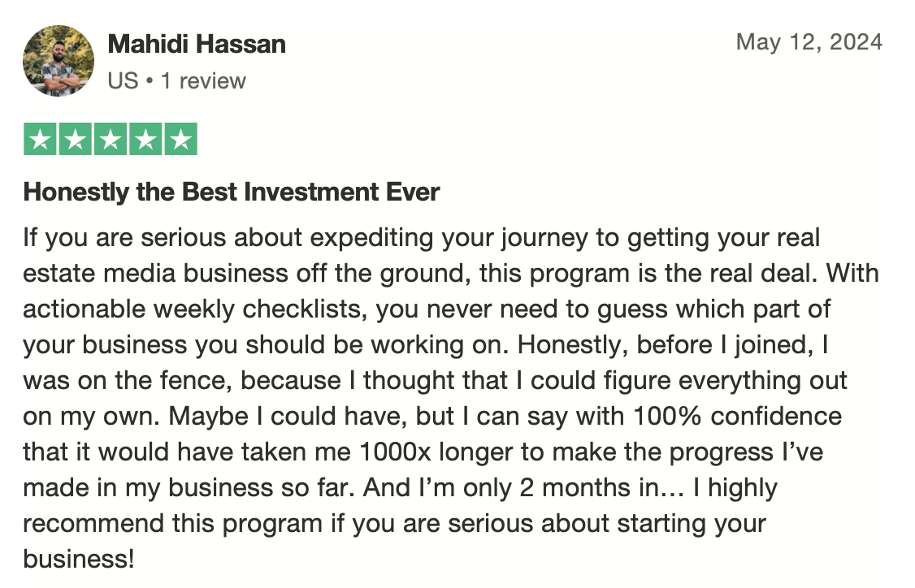Click the '100%' text in the review
The width and height of the screenshot is (915, 588).
(668, 416)
